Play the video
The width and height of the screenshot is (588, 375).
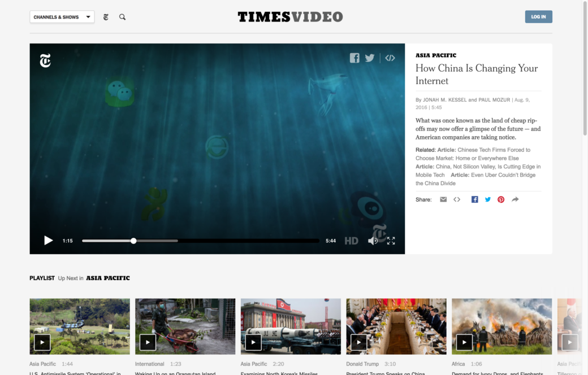(x=49, y=241)
